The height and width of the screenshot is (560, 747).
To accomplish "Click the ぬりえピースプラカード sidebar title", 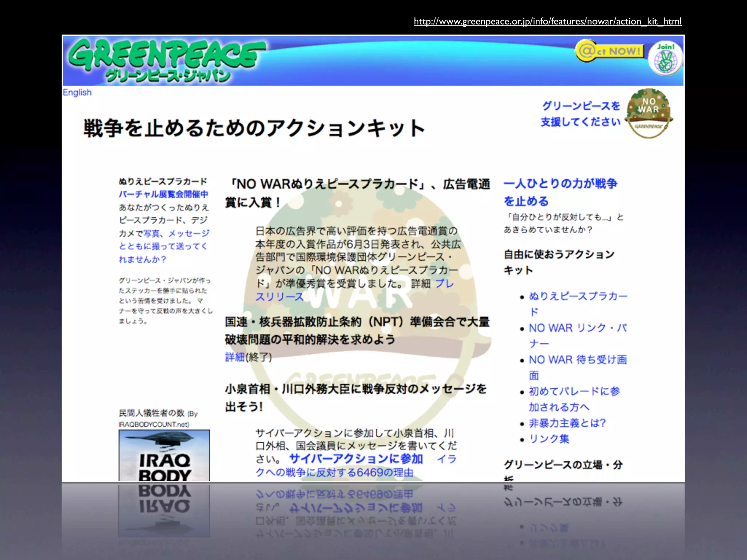I will pyautogui.click(x=163, y=182).
